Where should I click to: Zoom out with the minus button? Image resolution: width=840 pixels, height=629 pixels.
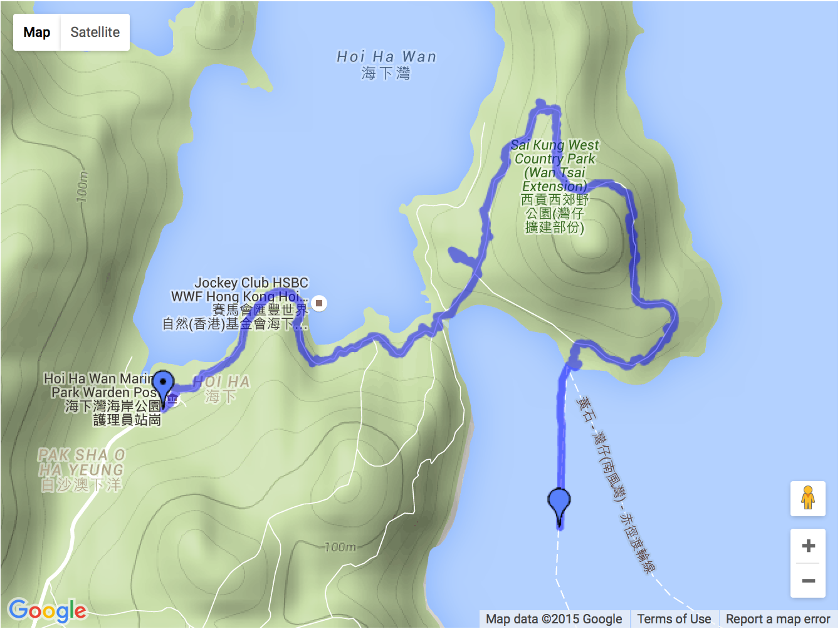(x=808, y=581)
